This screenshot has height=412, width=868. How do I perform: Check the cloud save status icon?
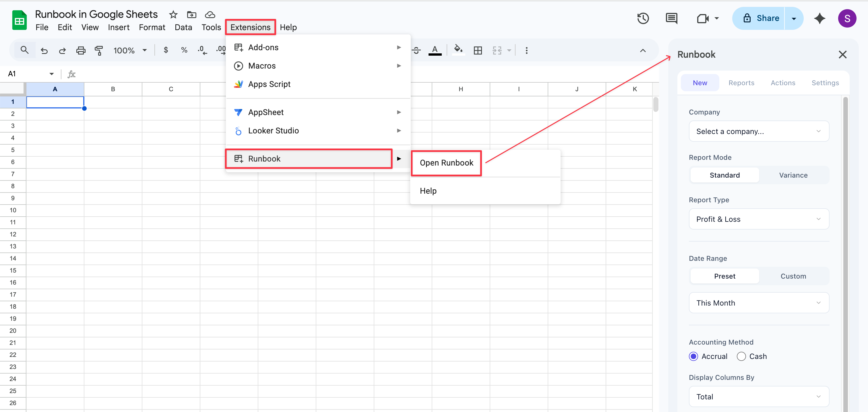(210, 14)
